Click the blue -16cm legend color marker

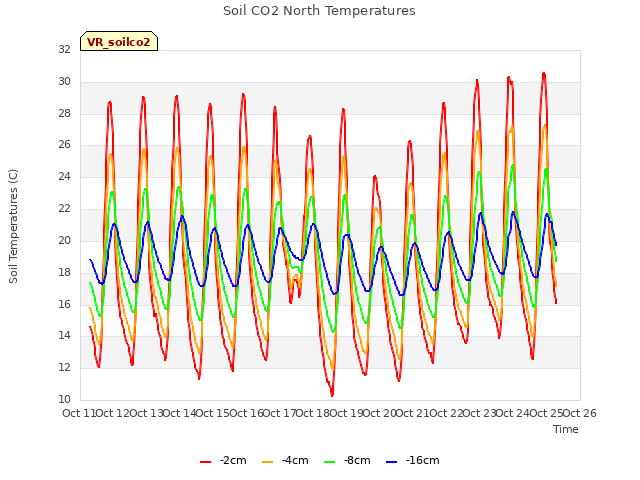tap(391, 462)
